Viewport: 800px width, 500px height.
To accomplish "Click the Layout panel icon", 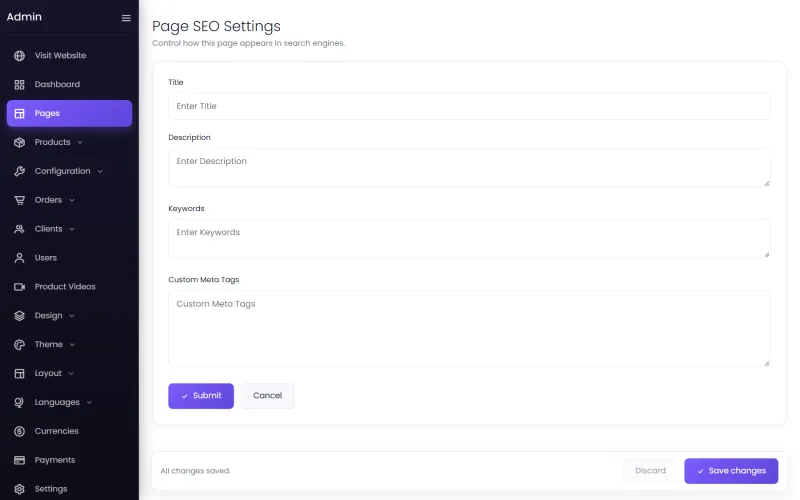I will coord(19,373).
